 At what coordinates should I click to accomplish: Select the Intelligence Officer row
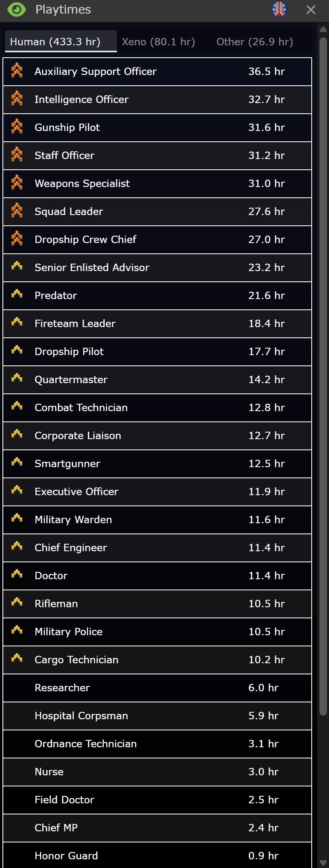click(157, 100)
